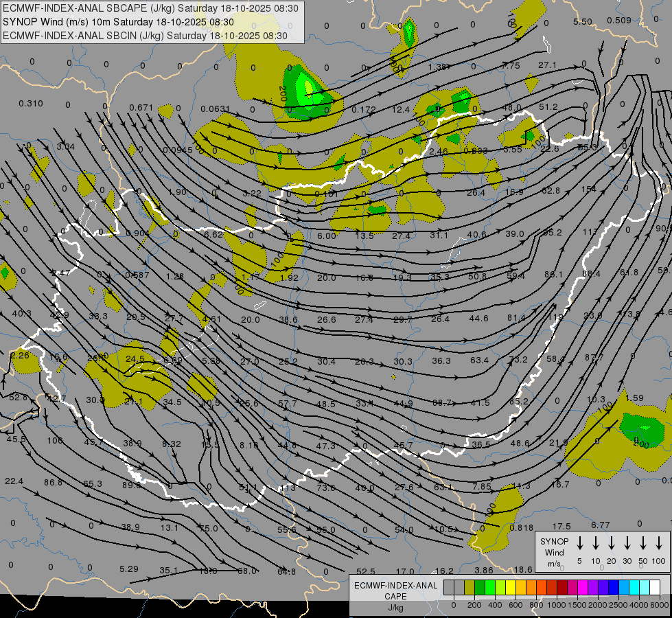This screenshot has width=672, height=618.
Task: Click the map value 0.0631
Action: tap(215, 109)
